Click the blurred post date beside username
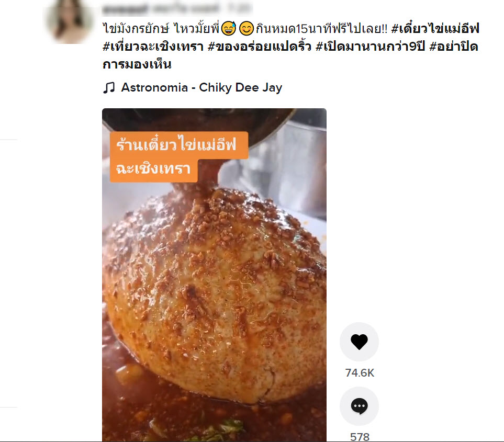This screenshot has width=504, height=442. (x=238, y=8)
